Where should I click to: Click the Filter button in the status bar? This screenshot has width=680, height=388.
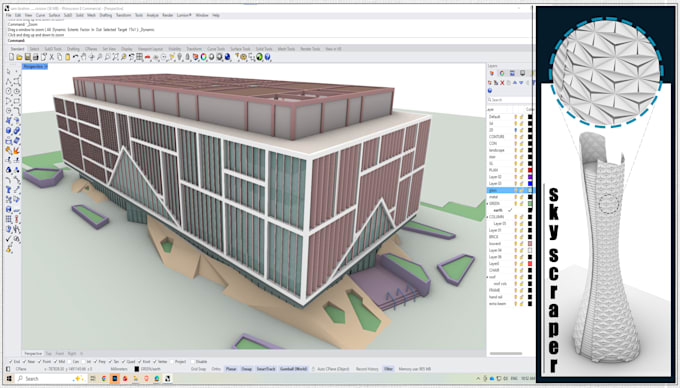(388, 369)
